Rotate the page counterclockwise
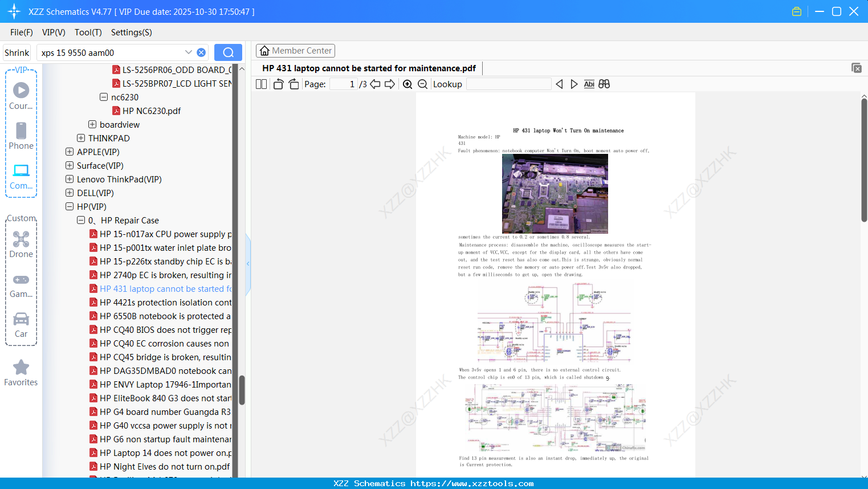 278,84
